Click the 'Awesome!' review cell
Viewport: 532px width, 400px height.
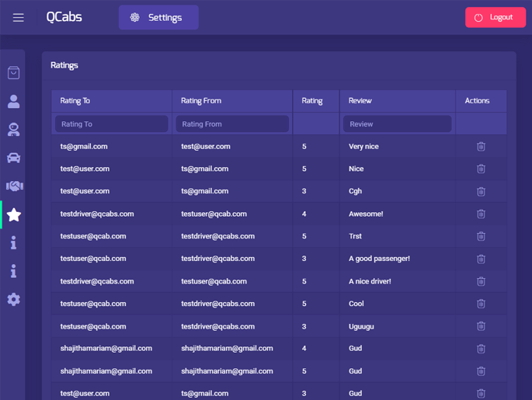click(398, 214)
